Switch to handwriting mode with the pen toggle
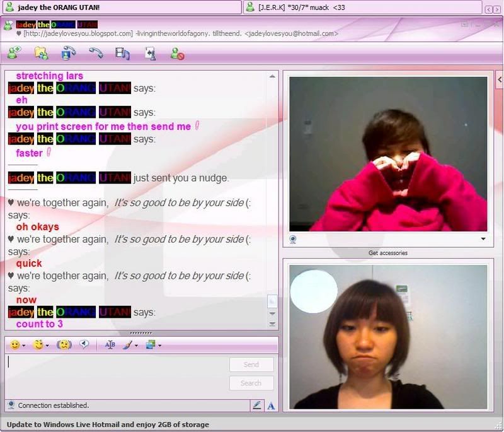 257,405
